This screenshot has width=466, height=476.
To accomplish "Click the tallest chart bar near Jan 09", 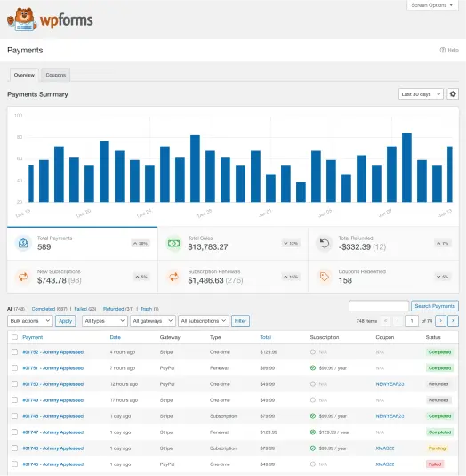I will [406, 167].
